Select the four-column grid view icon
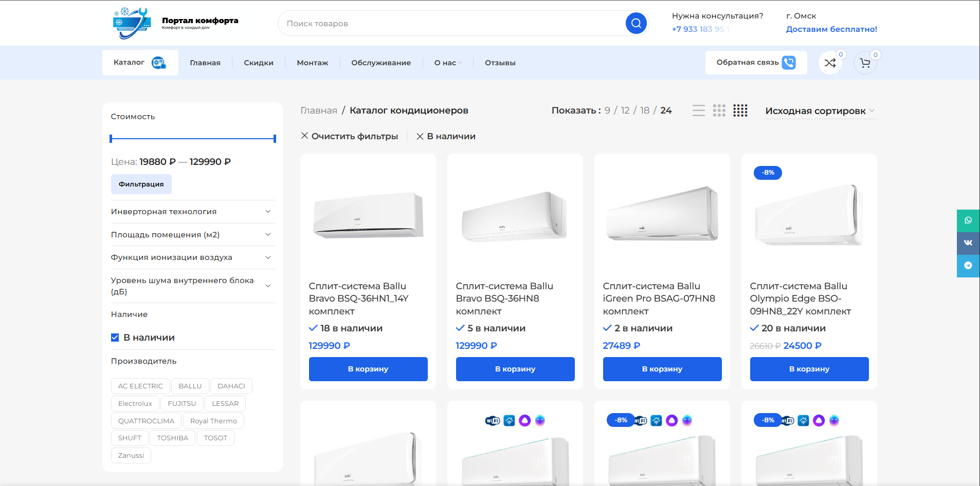Image resolution: width=980 pixels, height=486 pixels. tap(740, 110)
